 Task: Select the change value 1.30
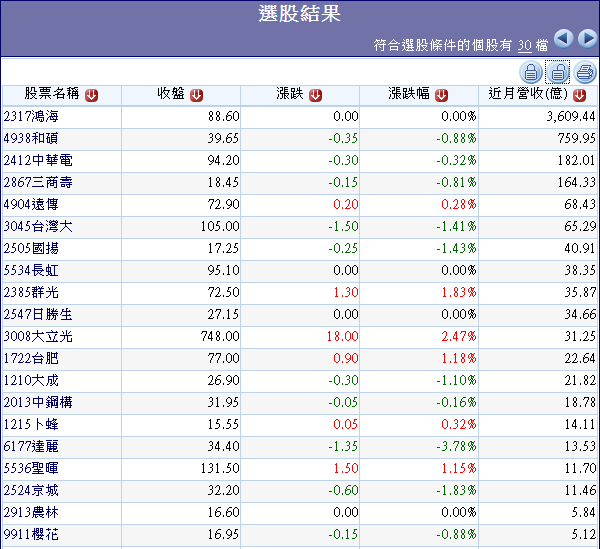(x=346, y=292)
